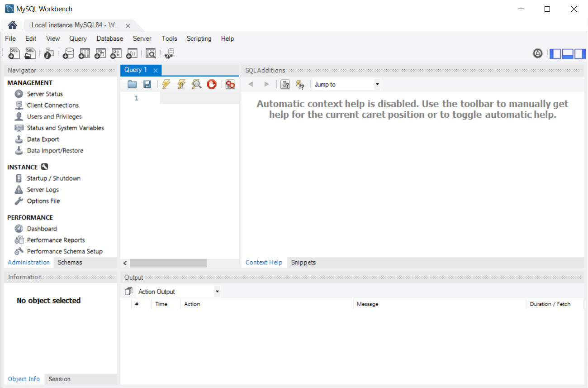Image resolution: width=588 pixels, height=388 pixels.
Task: Open the Database menu
Action: pos(110,38)
